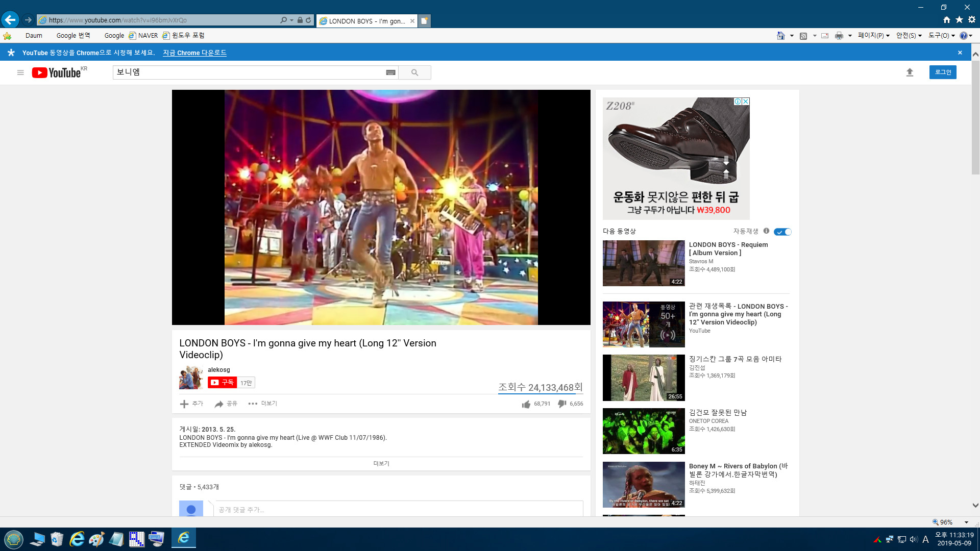Click the 공유 share arrow

coord(219,404)
